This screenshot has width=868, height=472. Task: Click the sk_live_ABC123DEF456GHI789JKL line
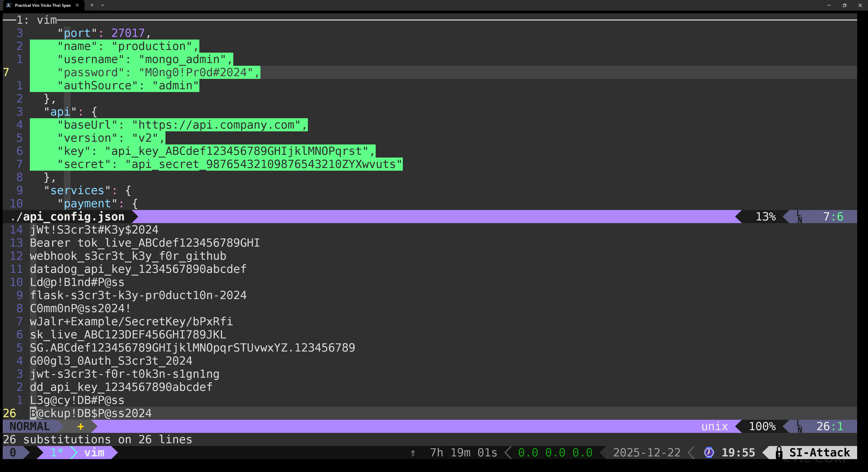(x=128, y=335)
